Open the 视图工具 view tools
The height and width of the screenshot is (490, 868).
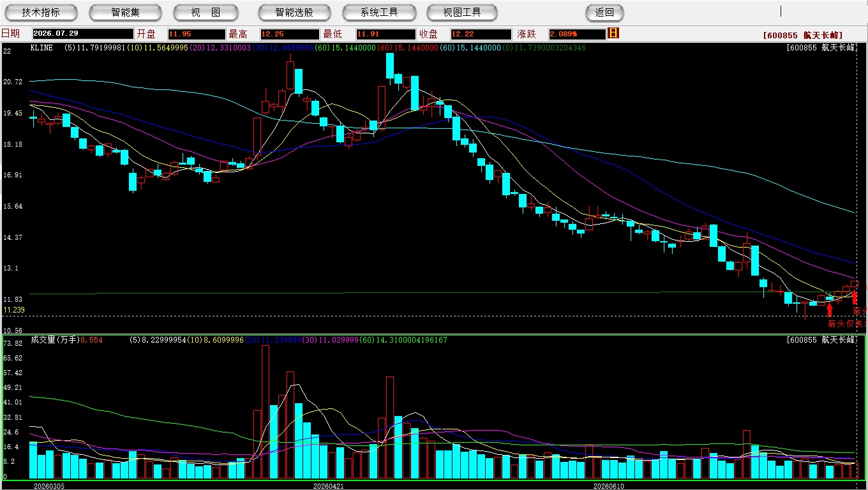(x=462, y=12)
